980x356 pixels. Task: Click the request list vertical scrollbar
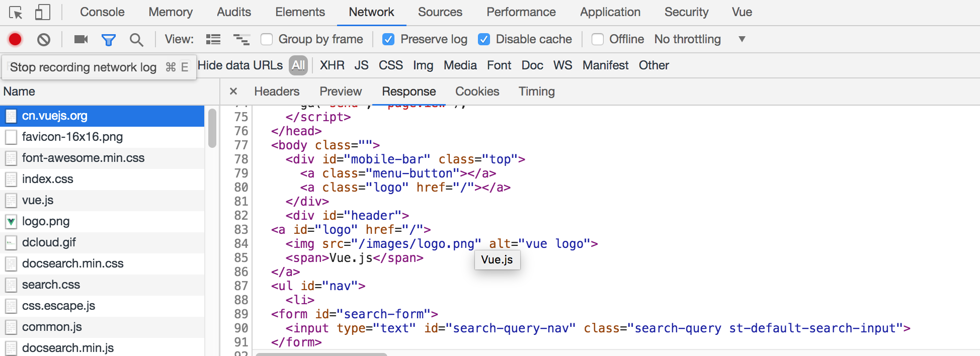[212, 128]
